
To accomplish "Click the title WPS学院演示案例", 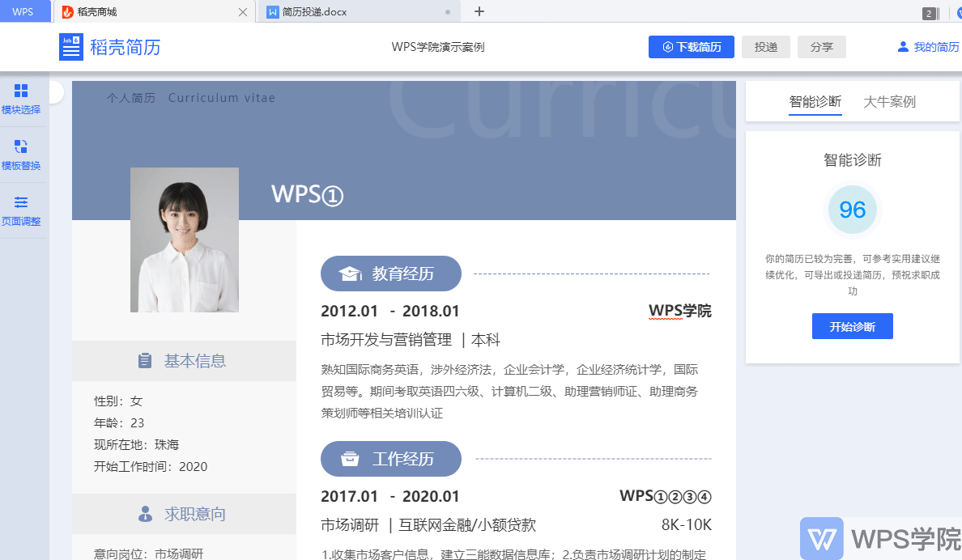I will pos(438,47).
